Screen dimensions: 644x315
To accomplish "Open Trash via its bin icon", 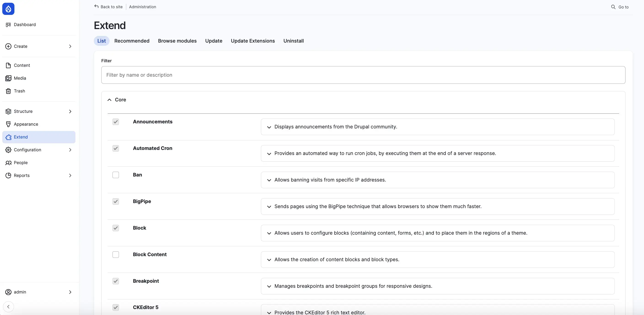I will click(x=8, y=91).
